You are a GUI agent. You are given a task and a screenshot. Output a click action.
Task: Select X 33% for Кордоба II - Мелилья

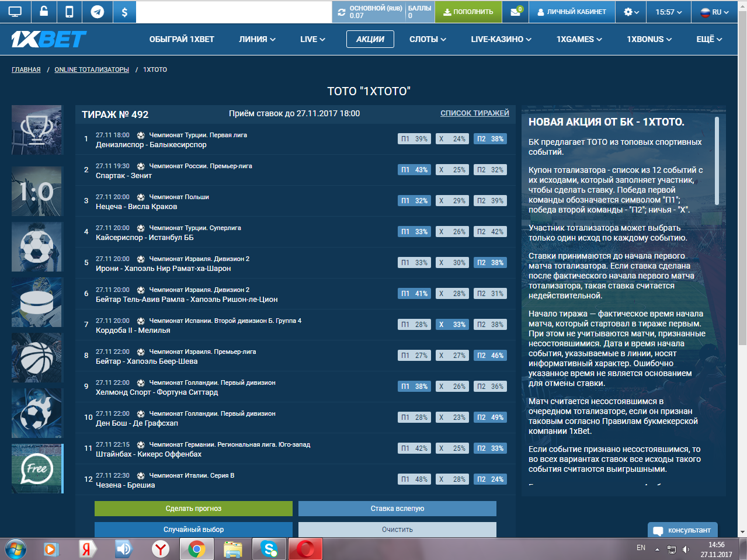(452, 325)
